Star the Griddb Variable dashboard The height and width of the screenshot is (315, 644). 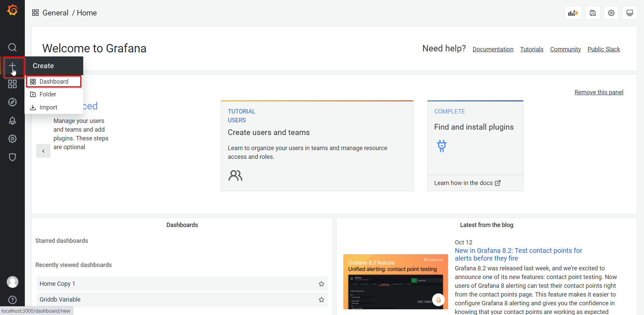coord(321,300)
